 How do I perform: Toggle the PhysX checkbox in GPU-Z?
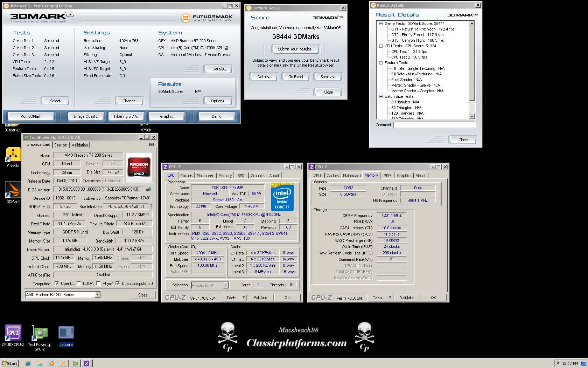click(x=98, y=284)
